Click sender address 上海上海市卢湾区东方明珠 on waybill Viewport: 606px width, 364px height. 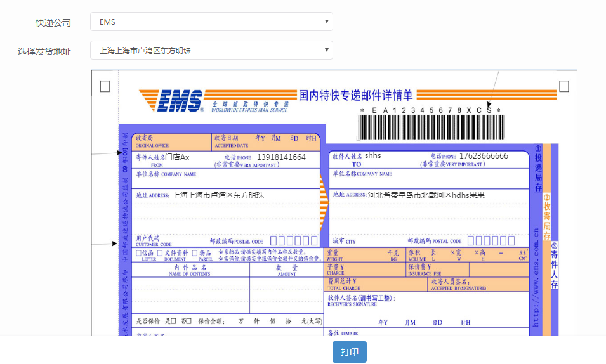[218, 195]
